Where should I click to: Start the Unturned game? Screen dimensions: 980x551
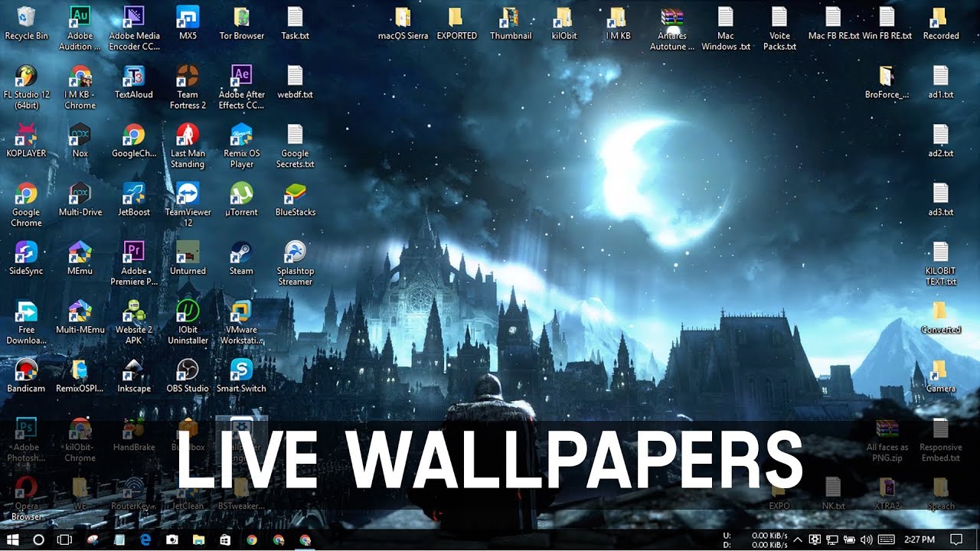click(188, 259)
